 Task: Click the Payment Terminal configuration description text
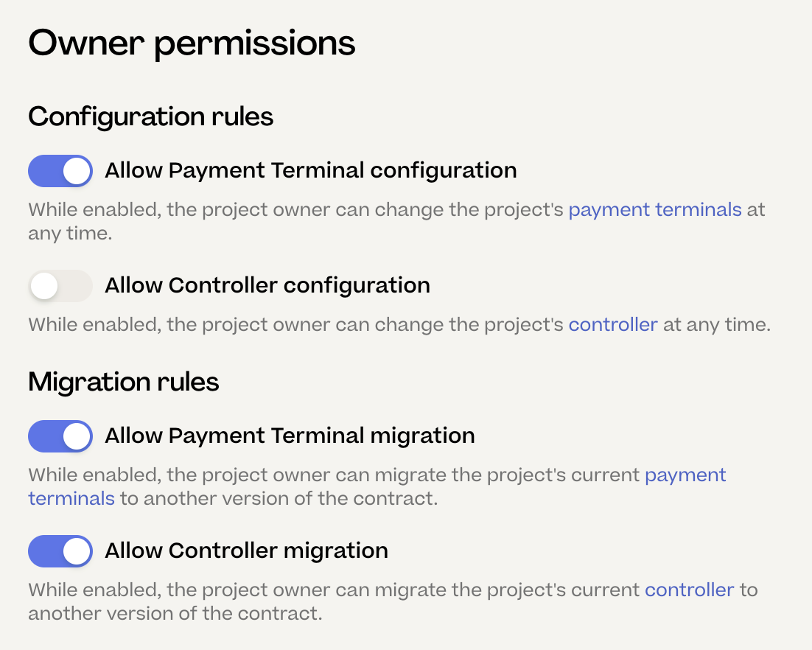[x=295, y=211]
